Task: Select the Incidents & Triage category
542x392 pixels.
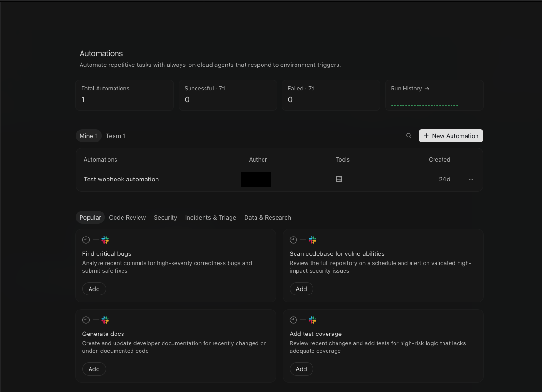Action: click(x=211, y=217)
